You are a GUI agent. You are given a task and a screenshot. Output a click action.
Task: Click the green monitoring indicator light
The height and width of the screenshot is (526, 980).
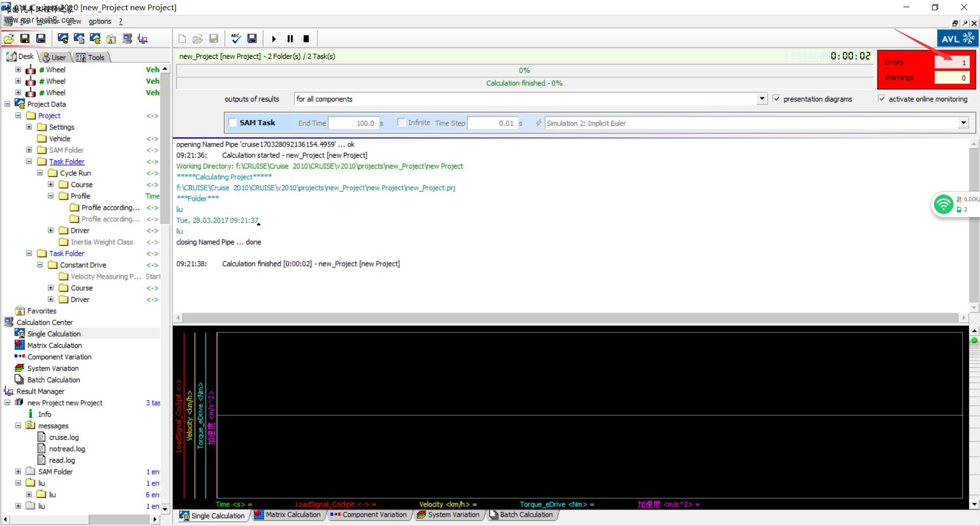(x=974, y=340)
